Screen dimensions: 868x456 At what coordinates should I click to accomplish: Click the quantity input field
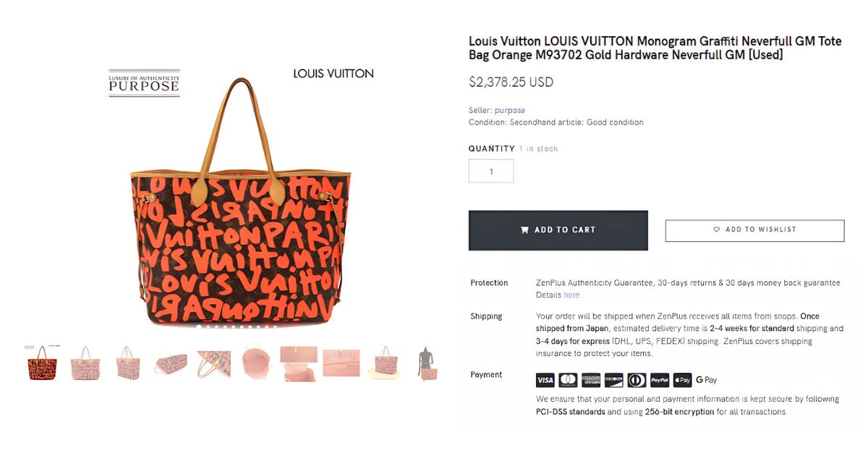click(491, 171)
